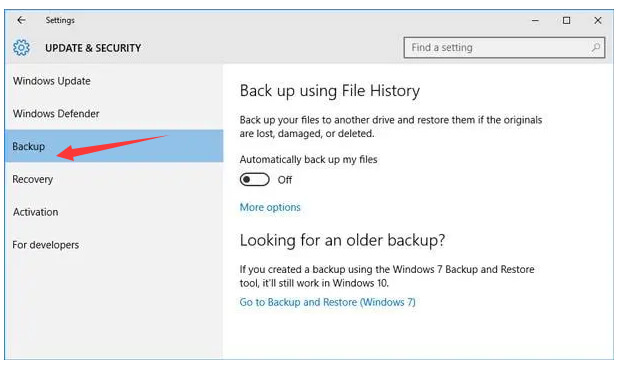The width and height of the screenshot is (627, 365).
Task: Click the Looking for an older backup heading
Action: point(342,240)
